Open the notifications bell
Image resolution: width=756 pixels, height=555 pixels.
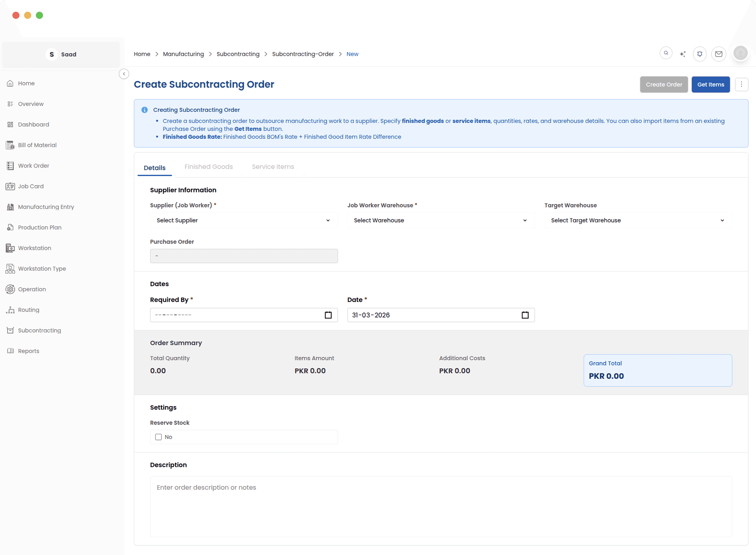pyautogui.click(x=699, y=54)
